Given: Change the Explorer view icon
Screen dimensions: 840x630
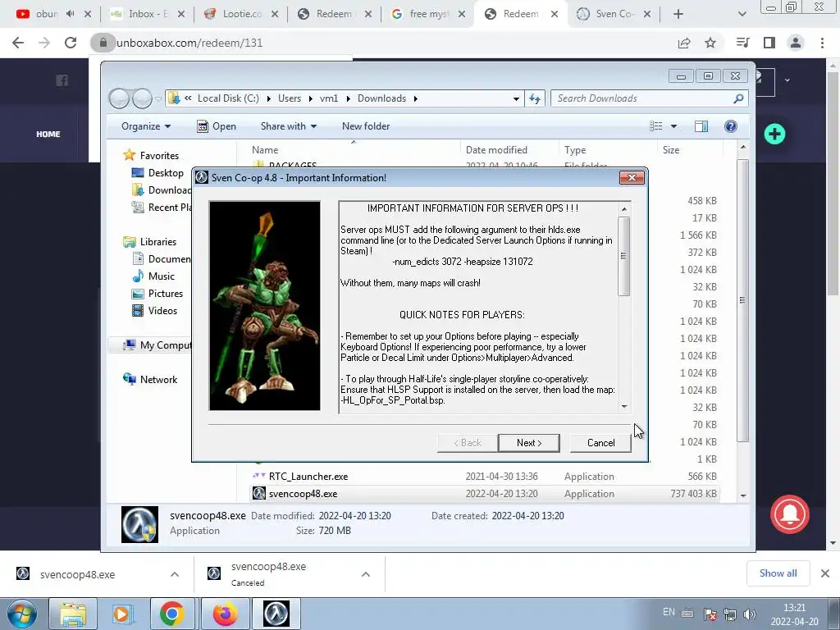Looking at the screenshot, I should tap(656, 126).
